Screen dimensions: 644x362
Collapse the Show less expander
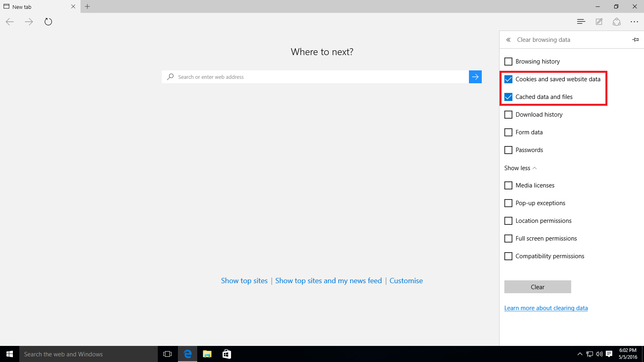520,168
